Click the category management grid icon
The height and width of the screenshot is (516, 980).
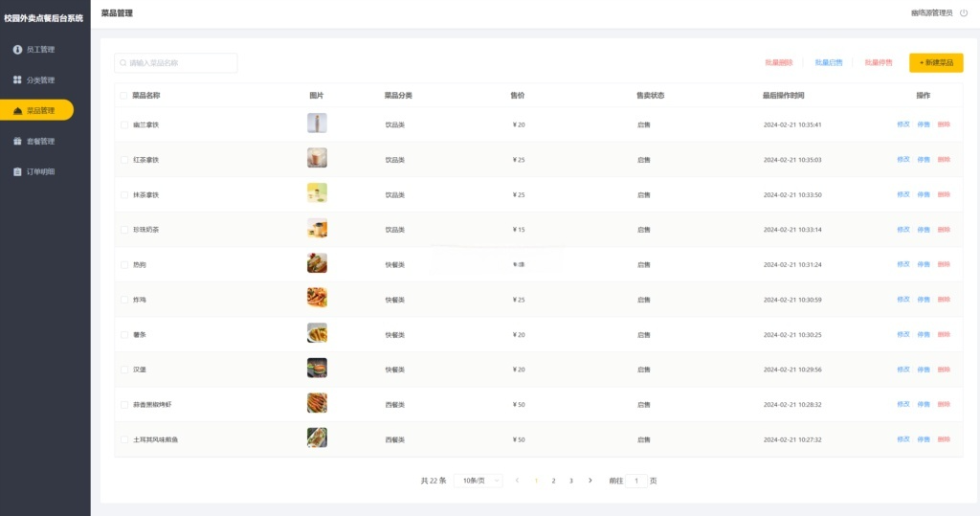click(17, 79)
